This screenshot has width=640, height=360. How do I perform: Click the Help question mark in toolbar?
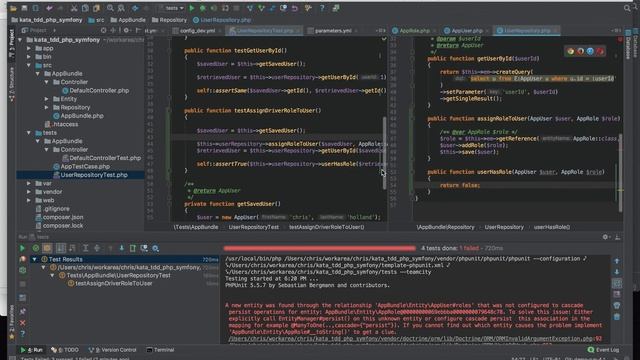pos(322,8)
